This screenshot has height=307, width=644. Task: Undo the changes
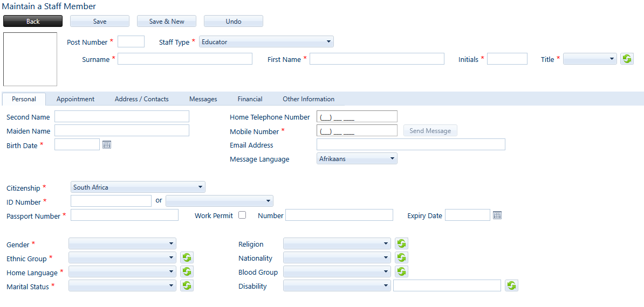pyautogui.click(x=234, y=22)
